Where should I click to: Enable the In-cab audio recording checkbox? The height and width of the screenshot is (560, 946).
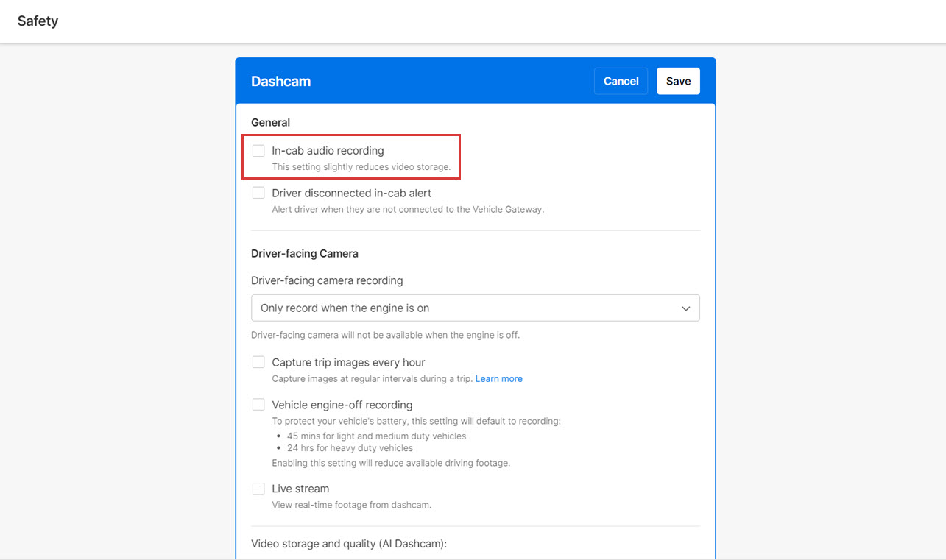tap(258, 150)
